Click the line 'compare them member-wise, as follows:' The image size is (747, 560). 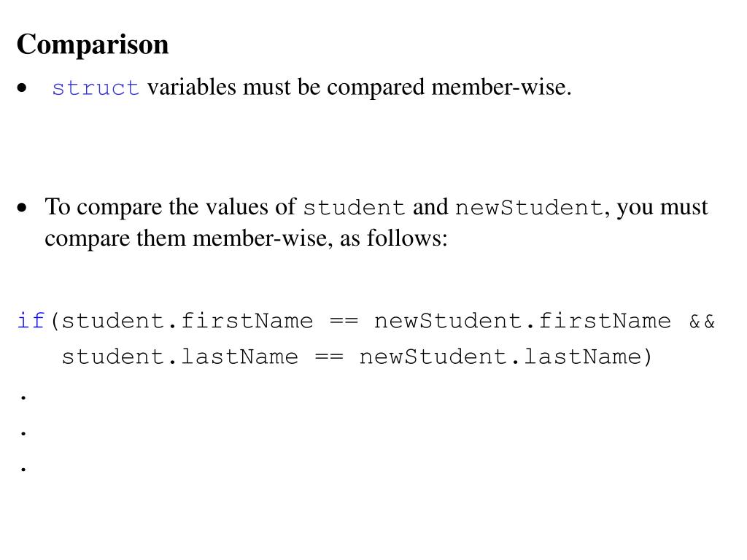(246, 238)
